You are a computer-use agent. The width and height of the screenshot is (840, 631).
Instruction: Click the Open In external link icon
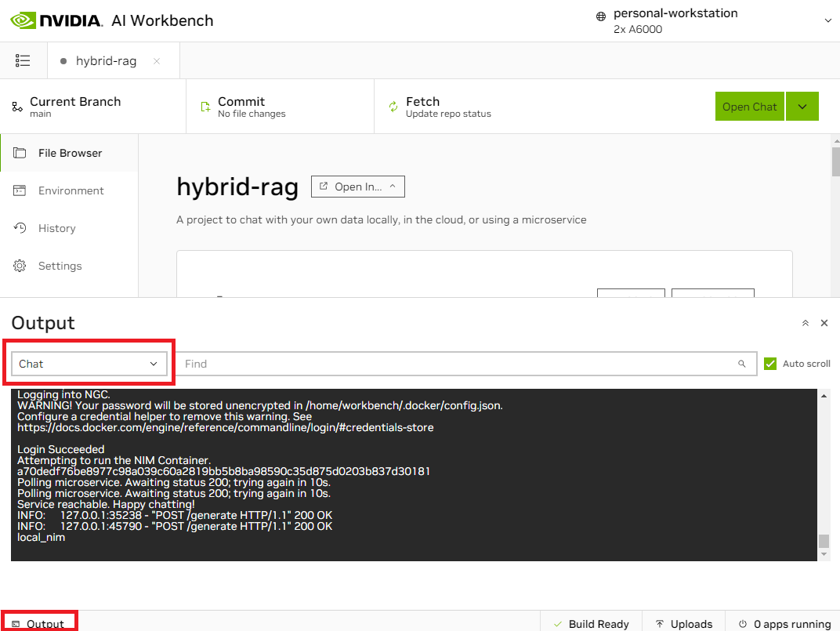[324, 186]
